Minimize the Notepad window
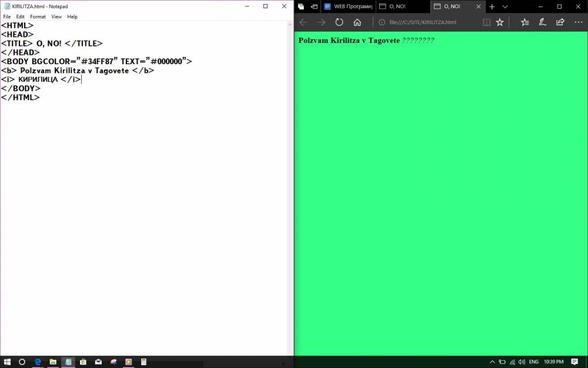 247,6
